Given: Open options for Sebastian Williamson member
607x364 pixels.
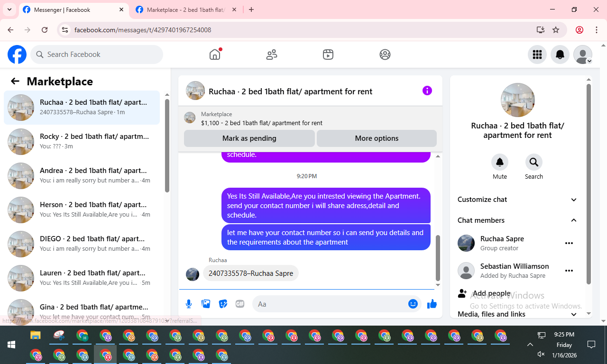Looking at the screenshot, I should point(569,271).
